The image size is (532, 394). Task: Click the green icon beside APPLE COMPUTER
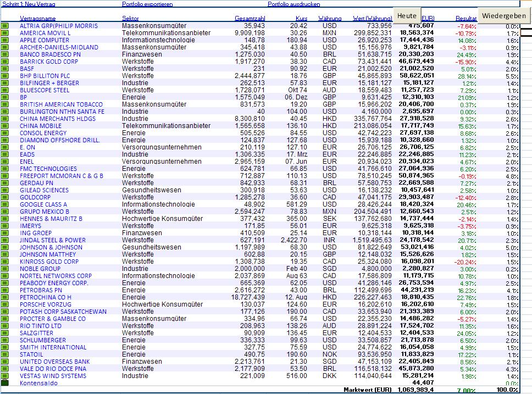point(4,40)
